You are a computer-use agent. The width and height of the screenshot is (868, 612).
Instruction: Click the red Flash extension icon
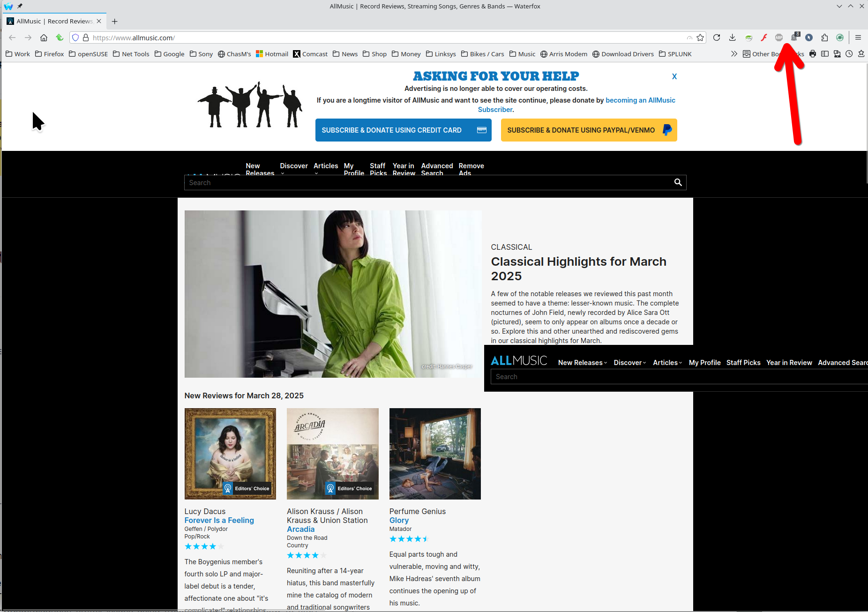coord(764,37)
